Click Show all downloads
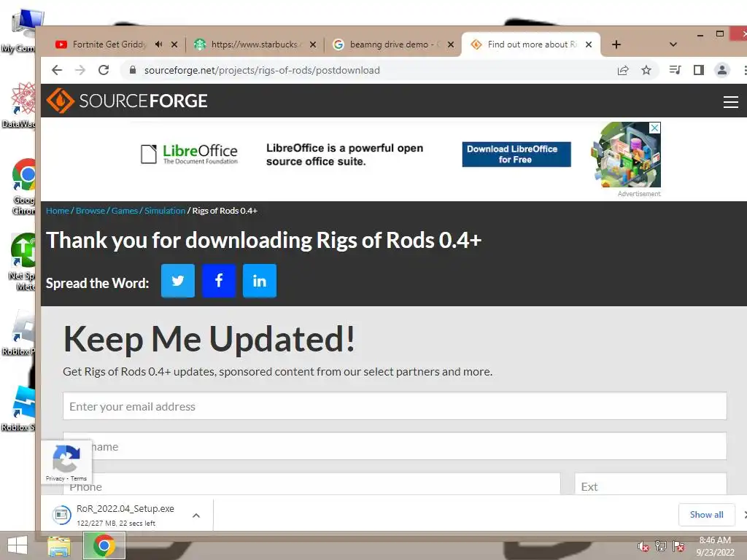The height and width of the screenshot is (560, 747). 706,515
